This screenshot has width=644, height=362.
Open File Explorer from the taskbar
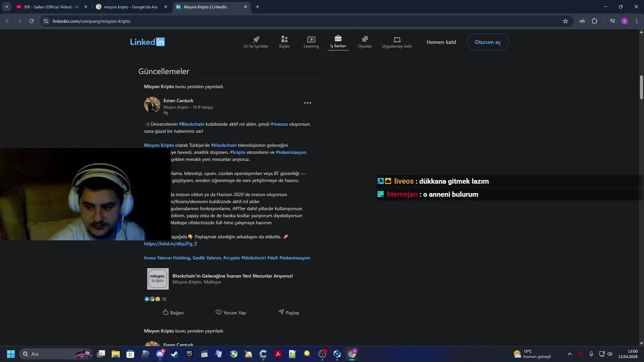[x=116, y=354]
